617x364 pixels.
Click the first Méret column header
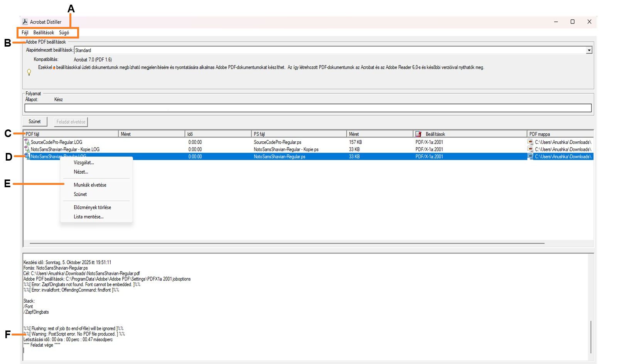point(152,134)
